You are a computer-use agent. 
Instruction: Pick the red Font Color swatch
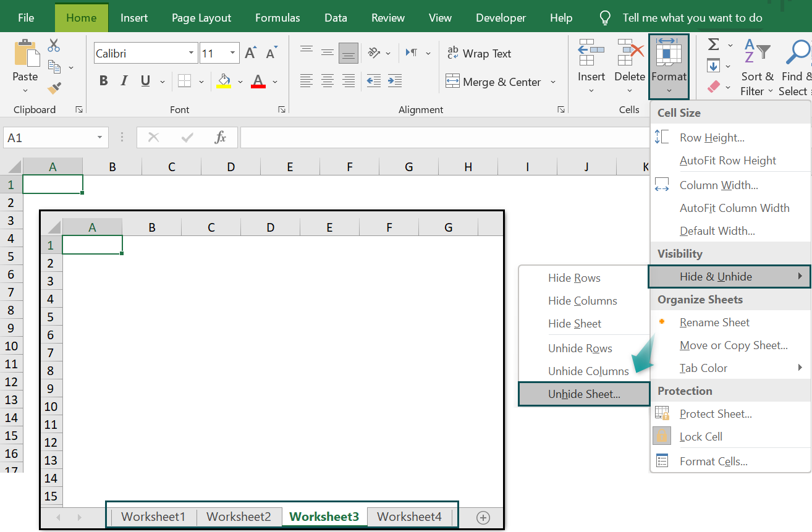pyautogui.click(x=258, y=81)
